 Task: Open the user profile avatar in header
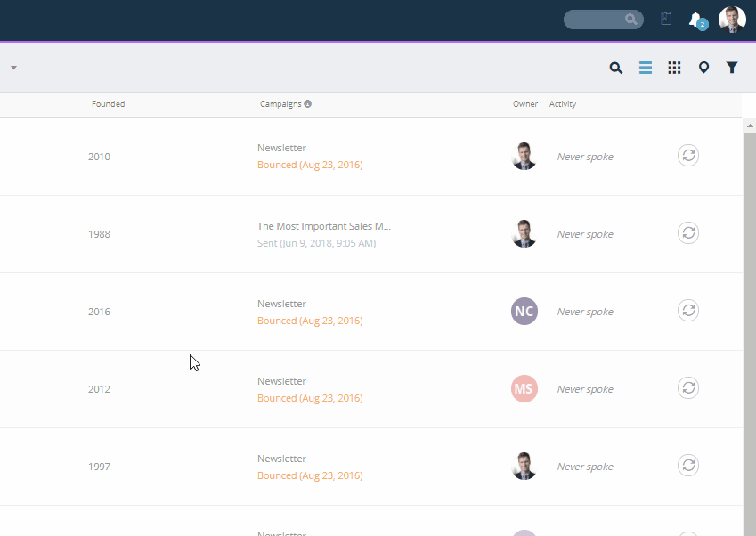click(x=732, y=20)
